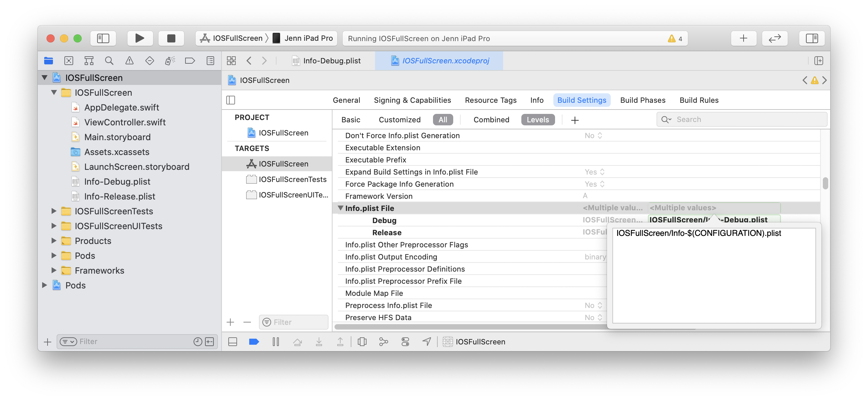This screenshot has height=401, width=868.
Task: Open the Report navigator list icon
Action: tap(210, 61)
